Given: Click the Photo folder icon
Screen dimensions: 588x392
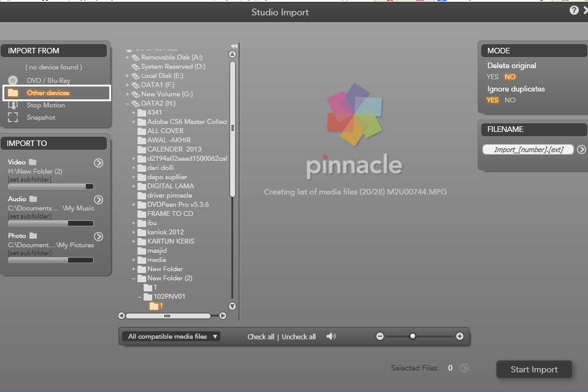Looking at the screenshot, I should coord(33,236).
